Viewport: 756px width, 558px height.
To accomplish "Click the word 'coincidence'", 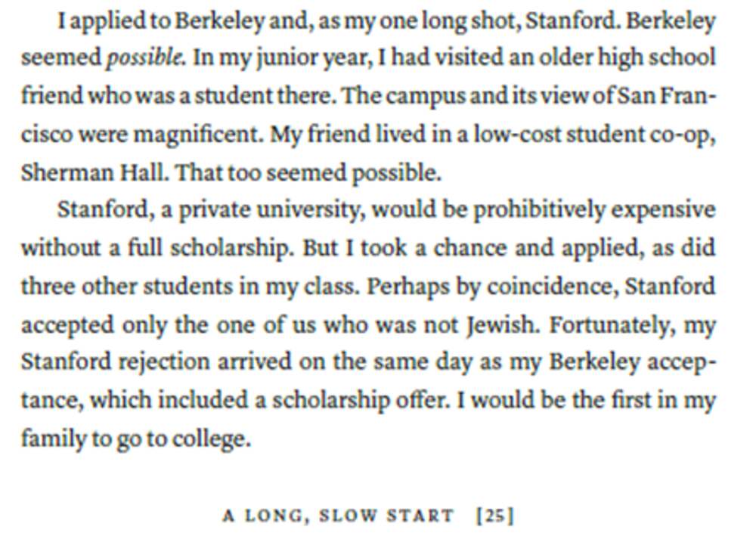I will [x=553, y=287].
